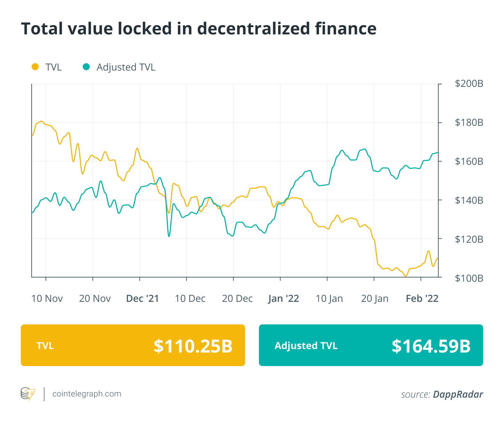Click the DappRadar source link
This screenshot has width=504, height=422.
pos(458,395)
